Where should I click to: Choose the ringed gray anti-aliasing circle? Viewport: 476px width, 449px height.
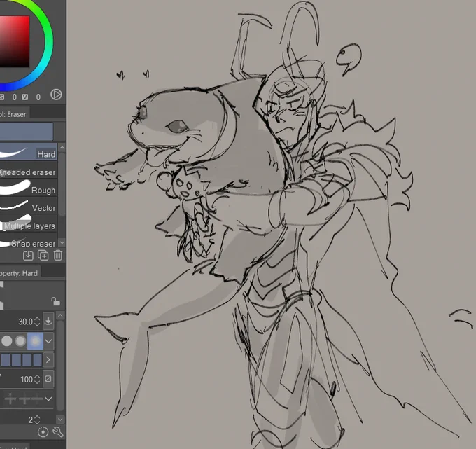20,341
